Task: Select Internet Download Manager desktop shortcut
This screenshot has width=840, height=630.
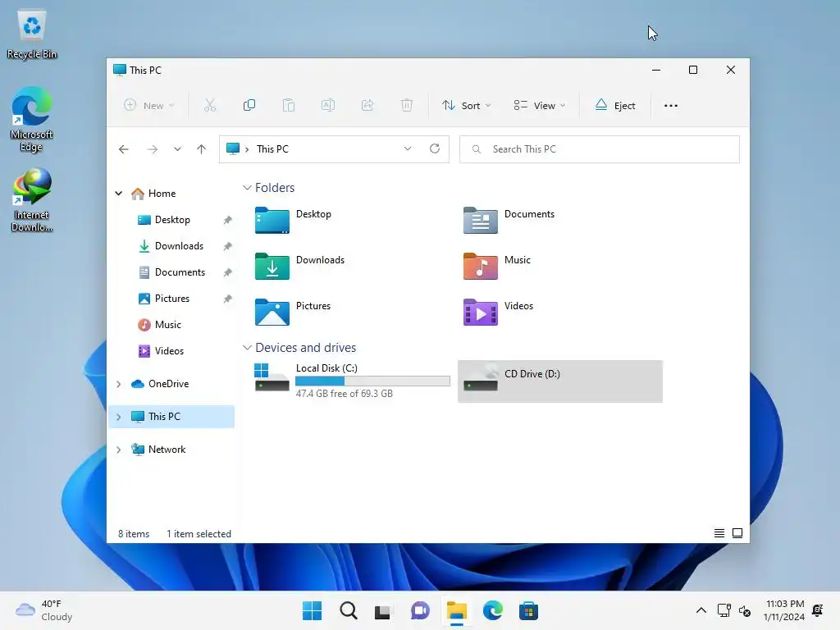Action: (x=32, y=200)
